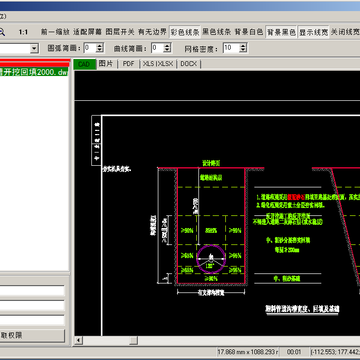This screenshot has width=360, height=360.
Task: Open the 图层开关 layer switch
Action: click(x=120, y=32)
